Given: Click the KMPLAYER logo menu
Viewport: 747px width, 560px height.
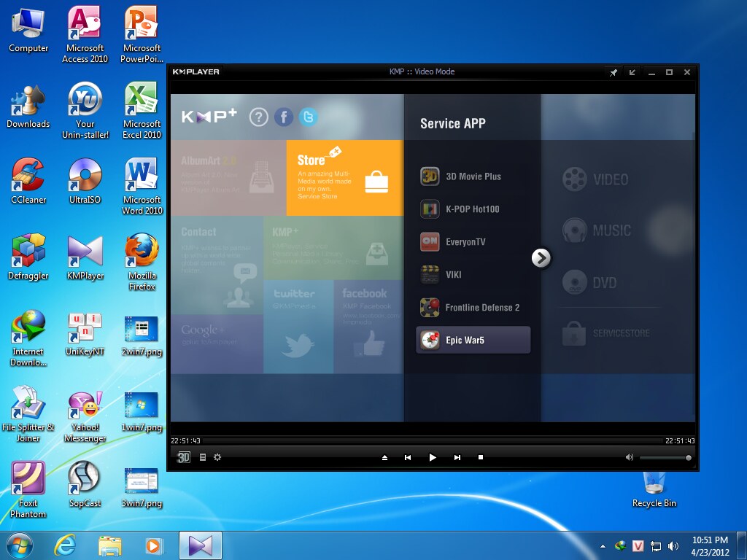Looking at the screenshot, I should (196, 72).
